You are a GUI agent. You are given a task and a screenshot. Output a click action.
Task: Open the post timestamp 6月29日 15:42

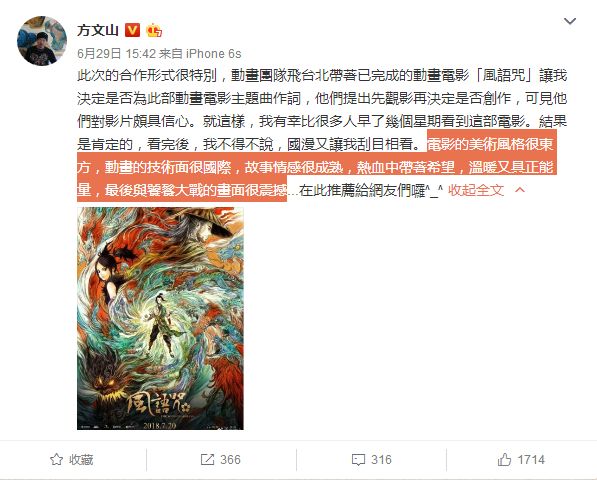click(x=117, y=54)
